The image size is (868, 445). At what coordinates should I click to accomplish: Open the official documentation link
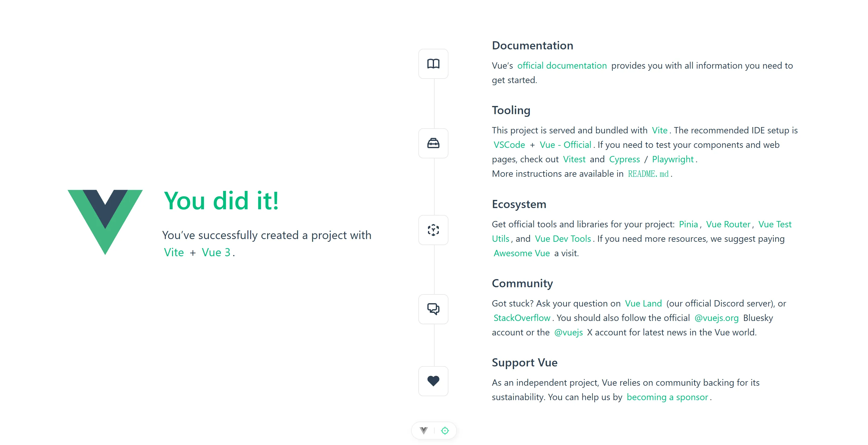(562, 66)
